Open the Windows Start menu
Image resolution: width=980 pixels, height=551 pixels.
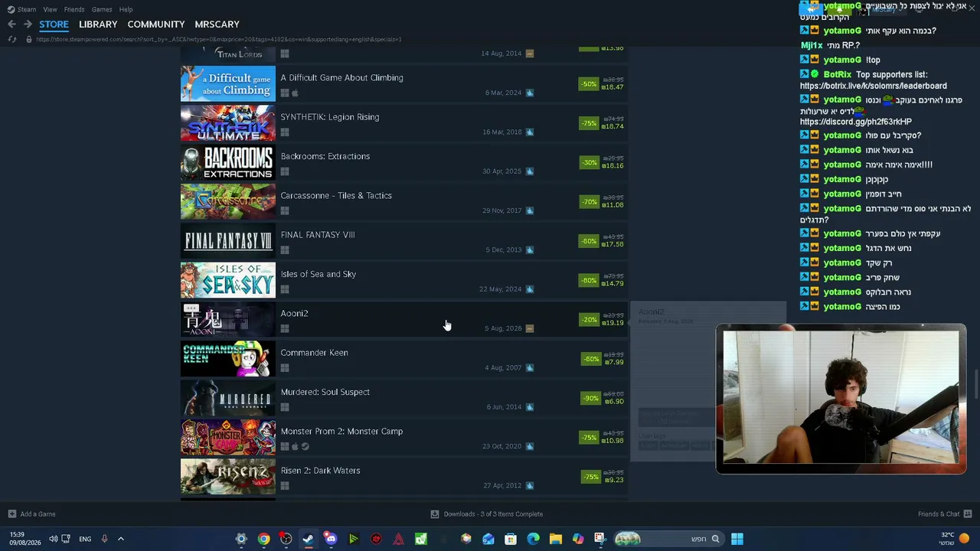[737, 539]
